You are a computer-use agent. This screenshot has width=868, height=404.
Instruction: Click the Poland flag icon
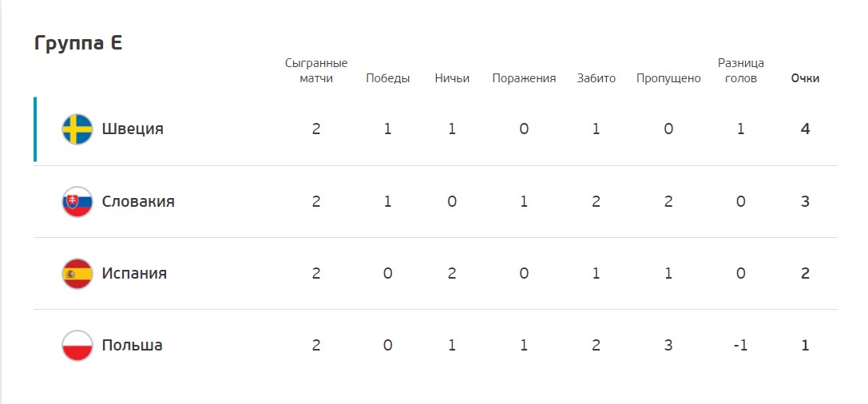77,346
